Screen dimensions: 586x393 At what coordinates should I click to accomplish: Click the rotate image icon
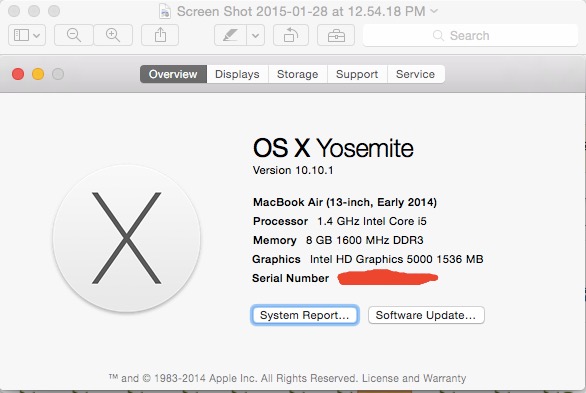coord(291,35)
